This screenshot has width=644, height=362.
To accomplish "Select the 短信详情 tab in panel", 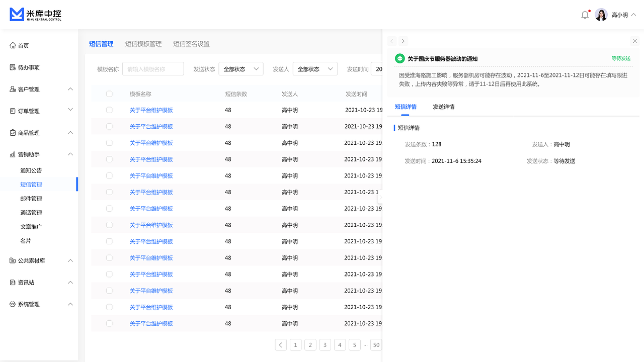I will pos(406,107).
